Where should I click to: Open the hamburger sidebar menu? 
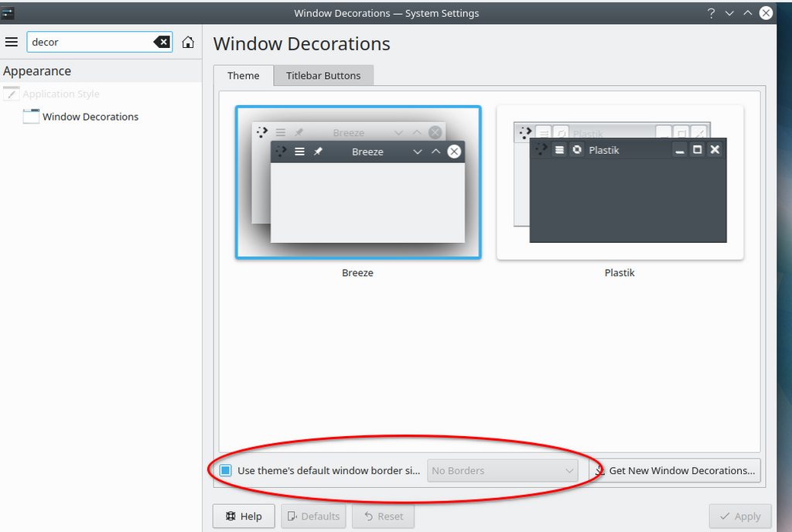(x=12, y=42)
